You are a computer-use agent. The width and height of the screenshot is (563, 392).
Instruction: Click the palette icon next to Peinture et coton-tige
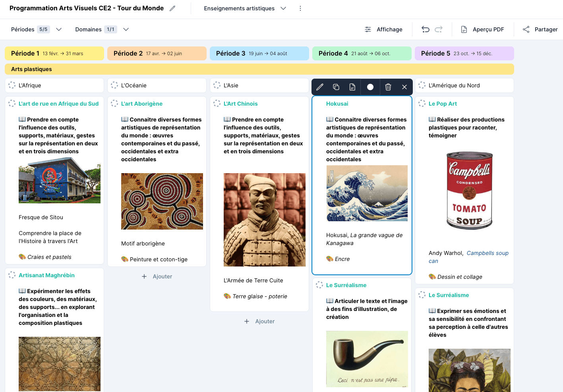125,259
